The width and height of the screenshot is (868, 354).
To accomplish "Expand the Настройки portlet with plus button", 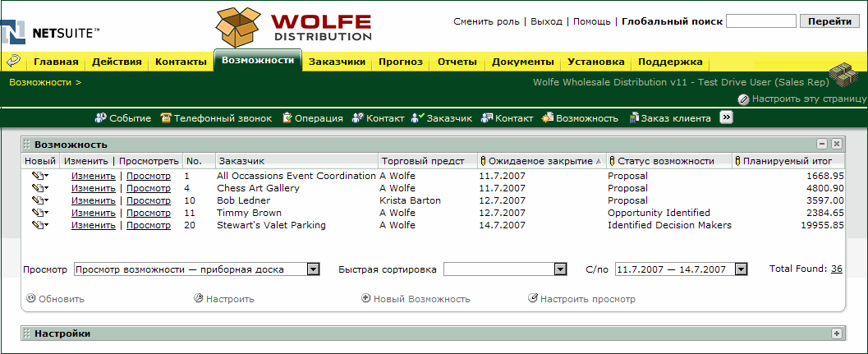I will tap(837, 333).
